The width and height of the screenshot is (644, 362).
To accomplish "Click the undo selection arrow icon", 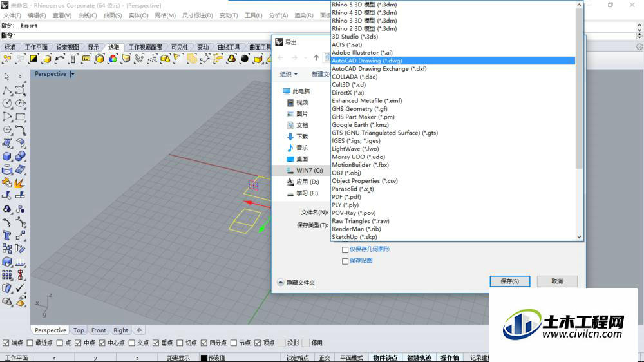I will 60,59.
